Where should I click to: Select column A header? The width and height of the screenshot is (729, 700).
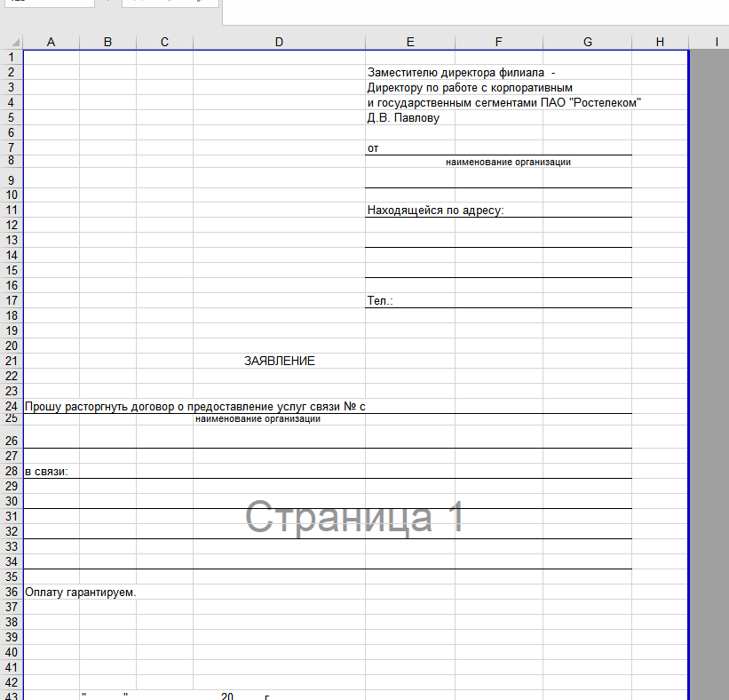(x=51, y=42)
